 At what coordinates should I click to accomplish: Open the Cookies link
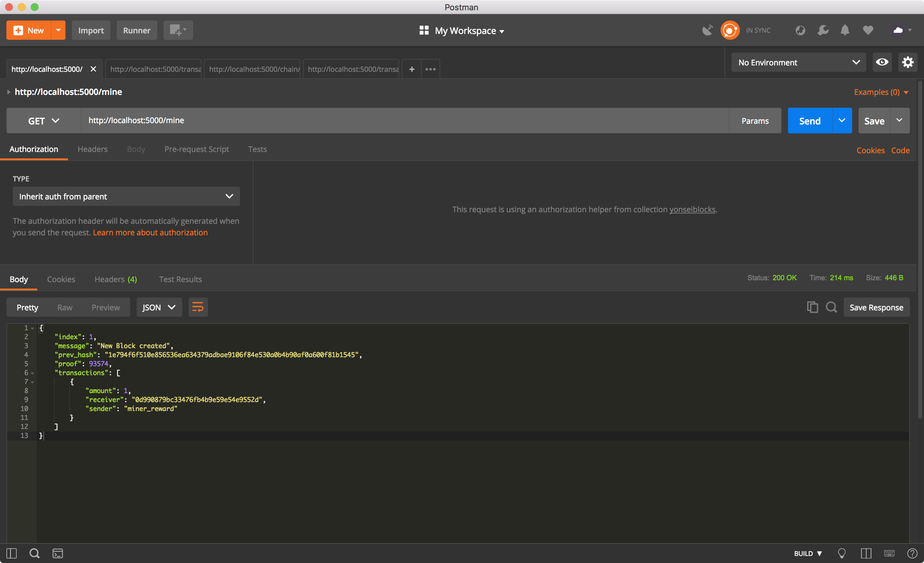(x=870, y=150)
